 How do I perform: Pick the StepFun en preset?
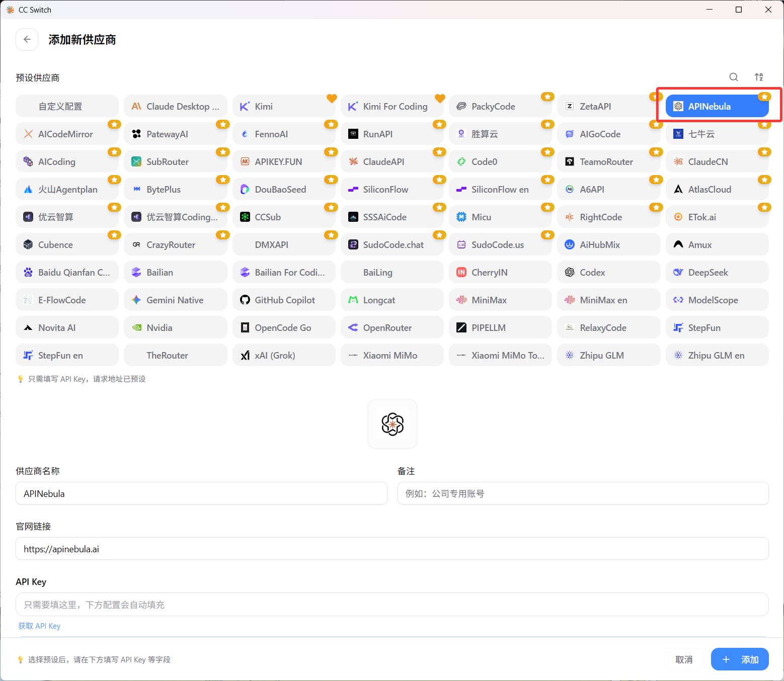pos(67,355)
